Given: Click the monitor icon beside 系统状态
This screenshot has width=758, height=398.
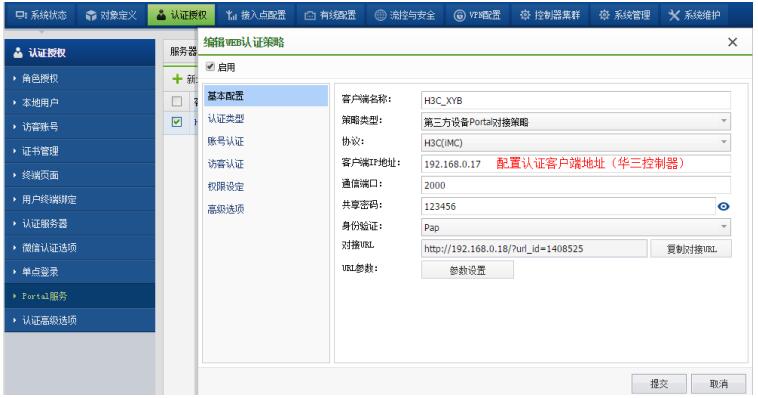Looking at the screenshot, I should click(21, 15).
